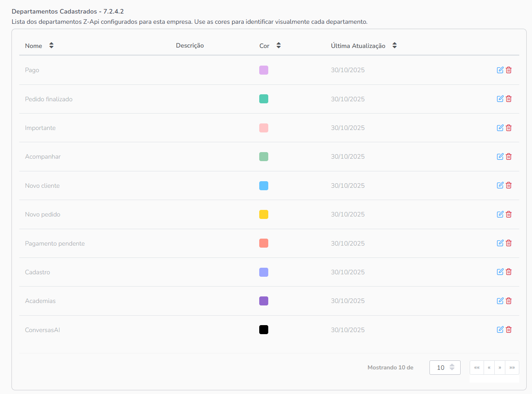The image size is (532, 394).
Task: Click the yellow Novo pedido color swatch
Action: click(x=264, y=214)
